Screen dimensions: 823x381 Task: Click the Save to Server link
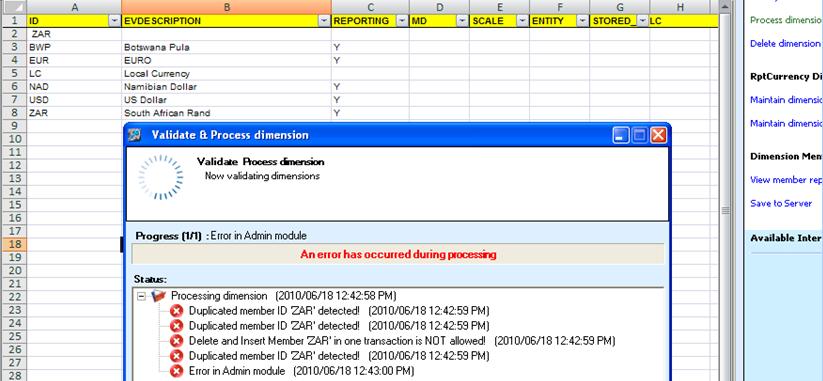pyautogui.click(x=781, y=203)
